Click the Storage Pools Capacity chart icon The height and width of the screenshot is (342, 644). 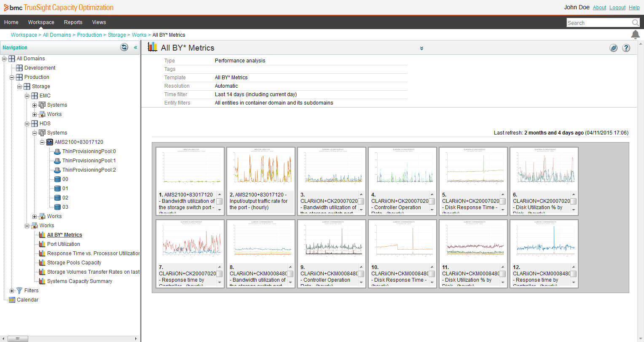click(x=42, y=263)
